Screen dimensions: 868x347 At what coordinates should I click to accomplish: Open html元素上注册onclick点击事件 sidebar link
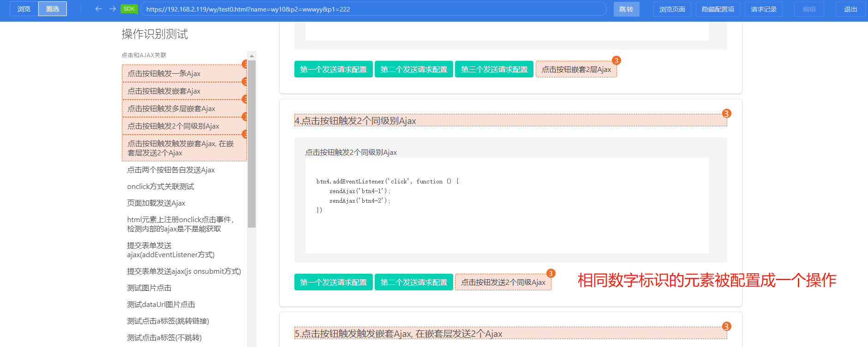tap(180, 224)
